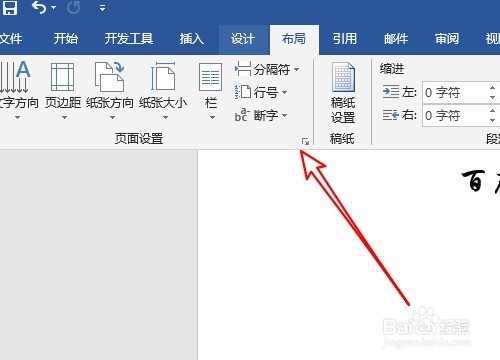500x360 pixels.
Task: Open the 文件 tab
Action: tap(11, 39)
